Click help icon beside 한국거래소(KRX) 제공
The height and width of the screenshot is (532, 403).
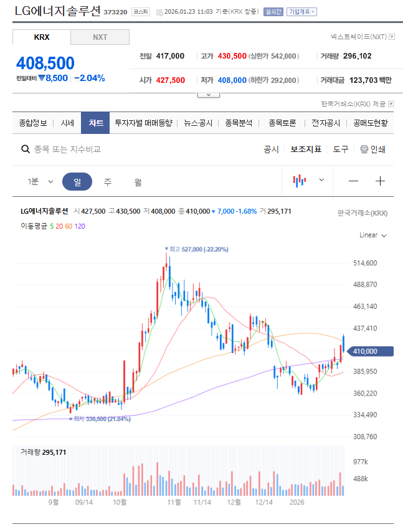pos(391,103)
